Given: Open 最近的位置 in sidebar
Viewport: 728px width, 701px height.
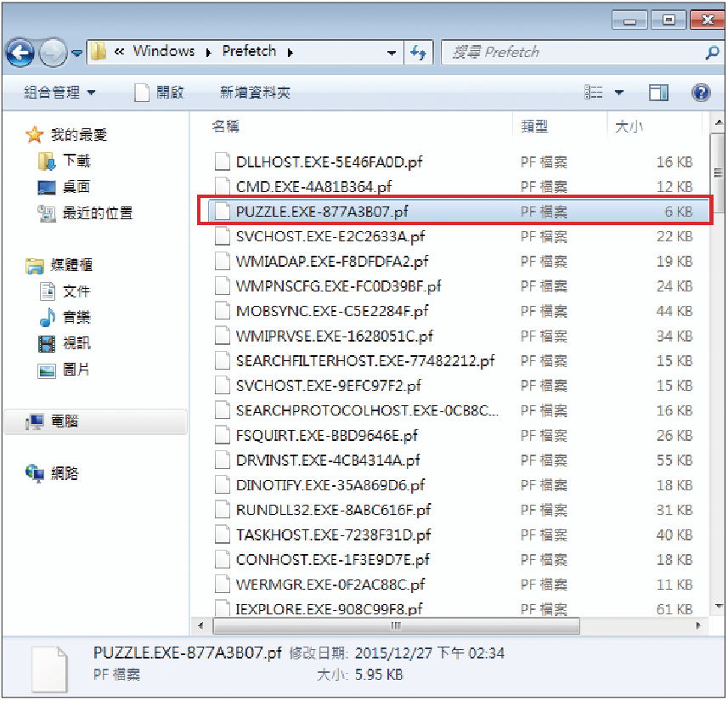Looking at the screenshot, I should (x=98, y=213).
